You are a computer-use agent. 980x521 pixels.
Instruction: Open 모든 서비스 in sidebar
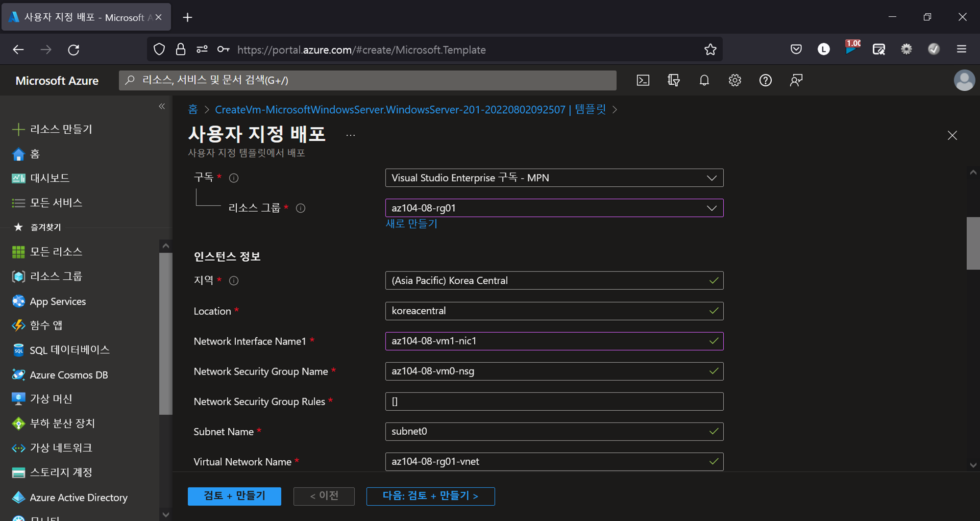point(56,203)
